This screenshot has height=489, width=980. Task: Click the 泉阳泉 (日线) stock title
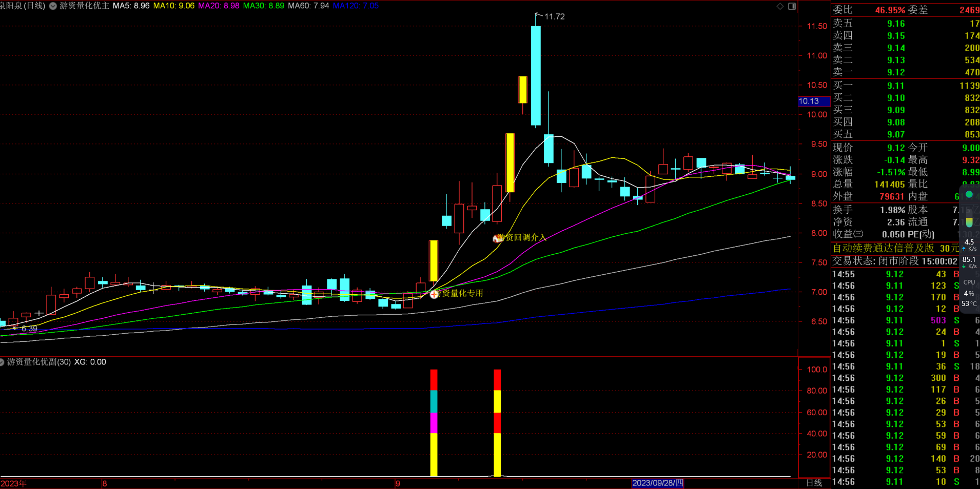pos(23,6)
